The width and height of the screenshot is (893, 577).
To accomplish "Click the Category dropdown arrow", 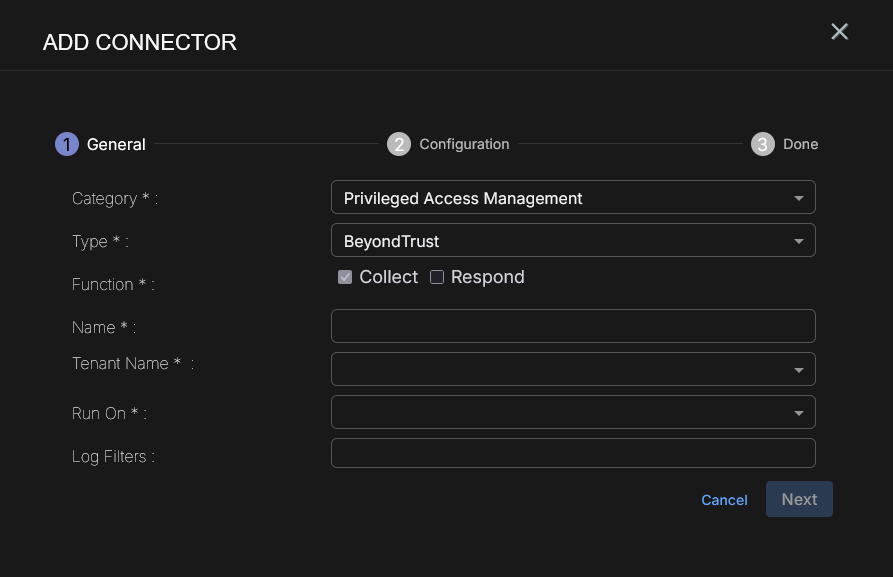I will (798, 198).
